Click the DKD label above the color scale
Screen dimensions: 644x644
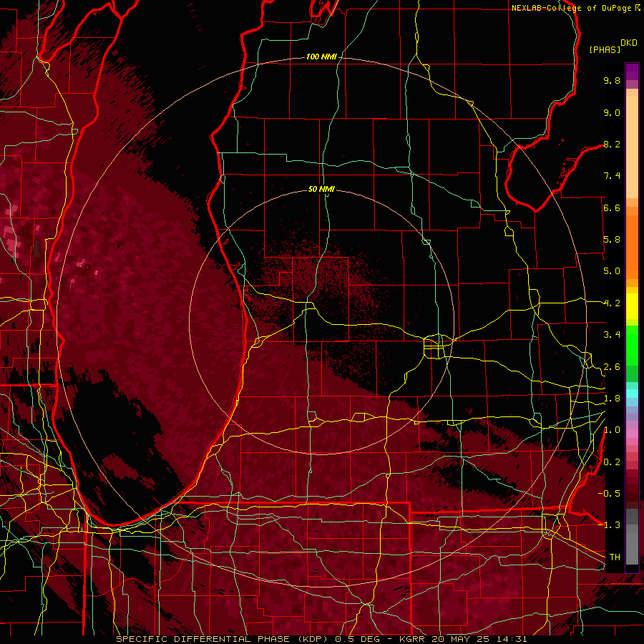(628, 43)
